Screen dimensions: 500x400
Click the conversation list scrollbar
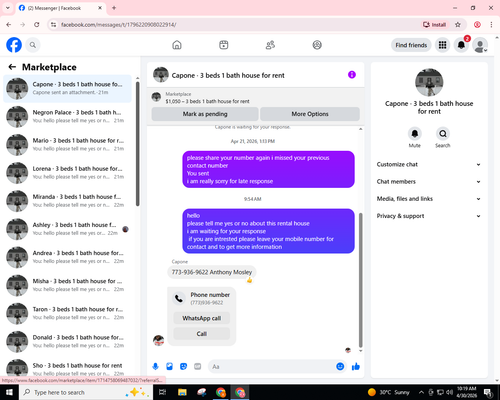[137, 143]
